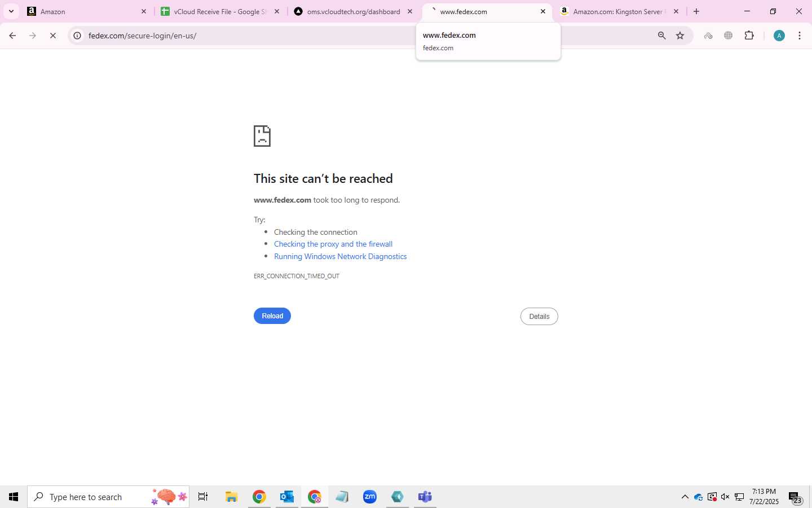Viewport: 812px width, 508px height.
Task: Close the oms.vcloudtech.org tab
Action: point(409,11)
